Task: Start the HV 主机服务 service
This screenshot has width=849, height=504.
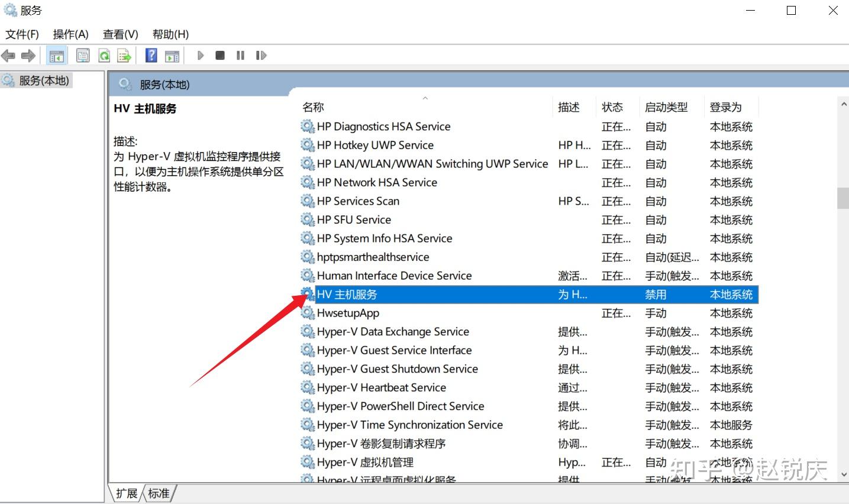Action: (x=201, y=55)
